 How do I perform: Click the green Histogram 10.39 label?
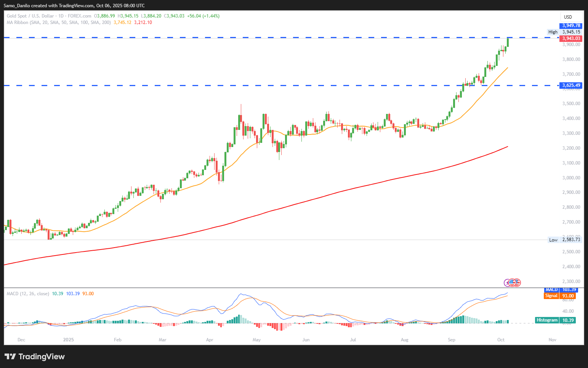555,320
